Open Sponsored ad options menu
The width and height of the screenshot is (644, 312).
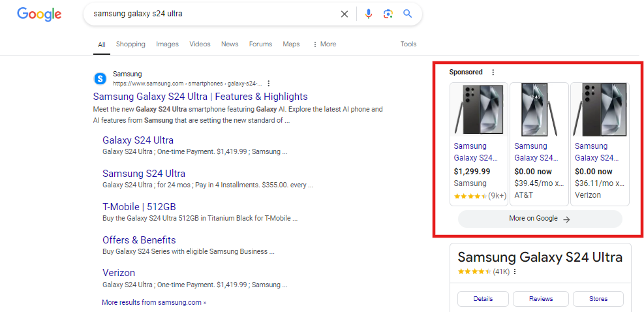[493, 72]
